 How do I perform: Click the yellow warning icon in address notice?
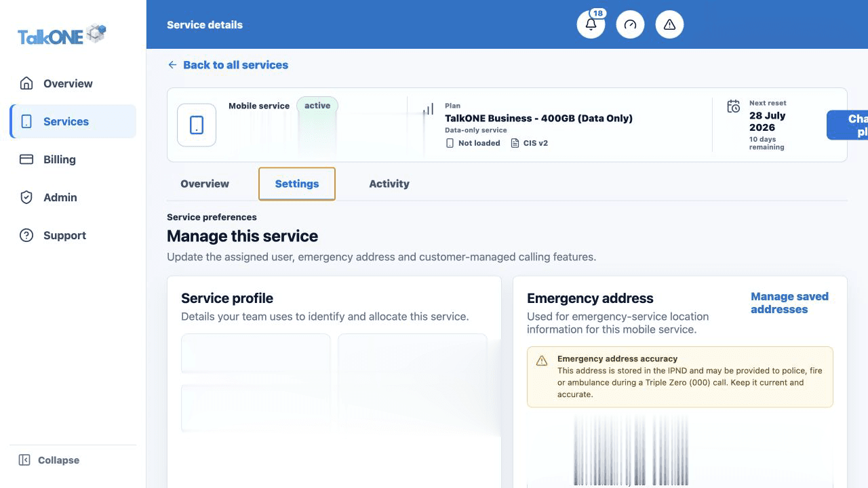point(542,361)
